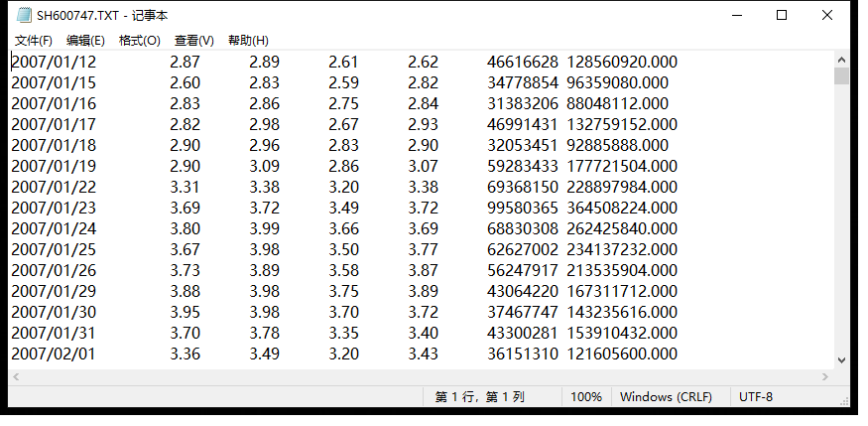Click the date 2007/01/29
The height and width of the screenshot is (426, 868).
point(54,291)
